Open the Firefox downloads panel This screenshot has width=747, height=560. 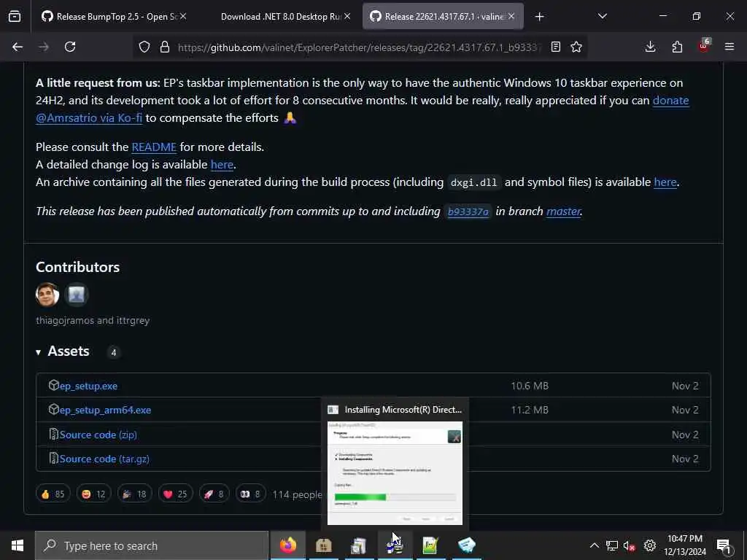click(650, 47)
